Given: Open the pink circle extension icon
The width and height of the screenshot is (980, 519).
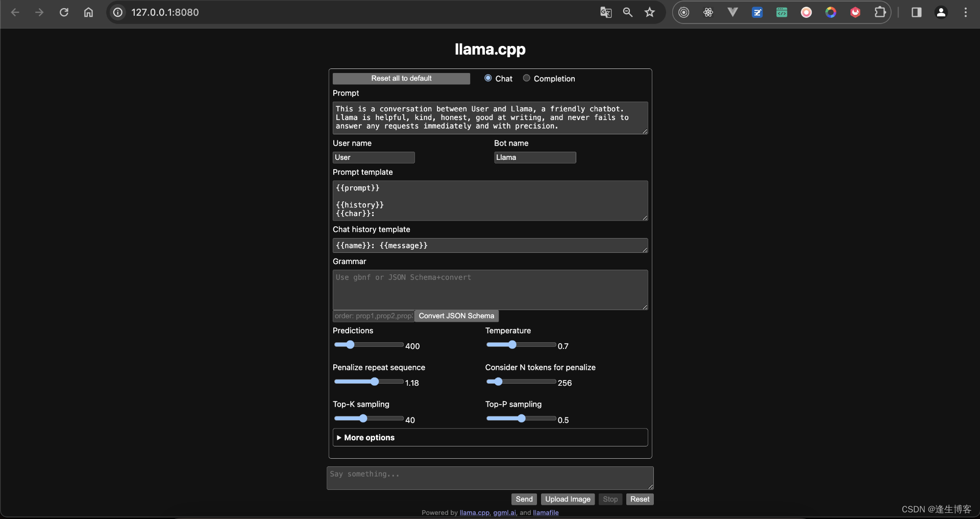Looking at the screenshot, I should click(x=806, y=12).
